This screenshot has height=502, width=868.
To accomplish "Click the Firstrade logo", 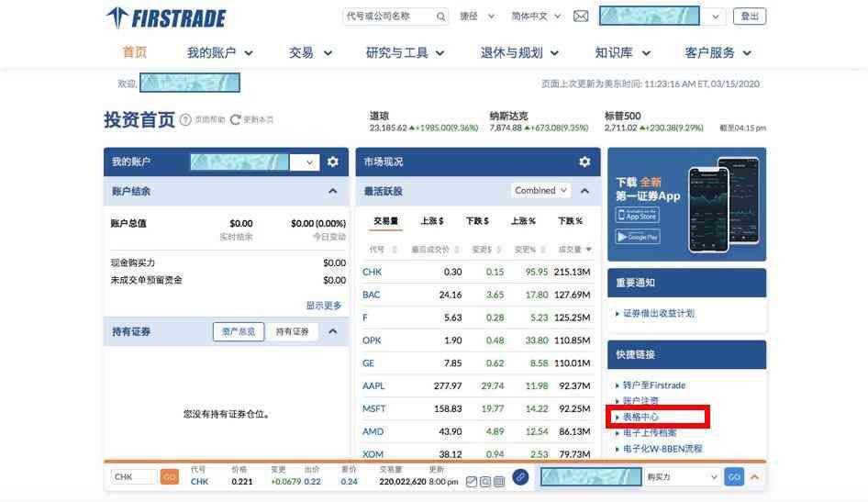I will (x=166, y=17).
